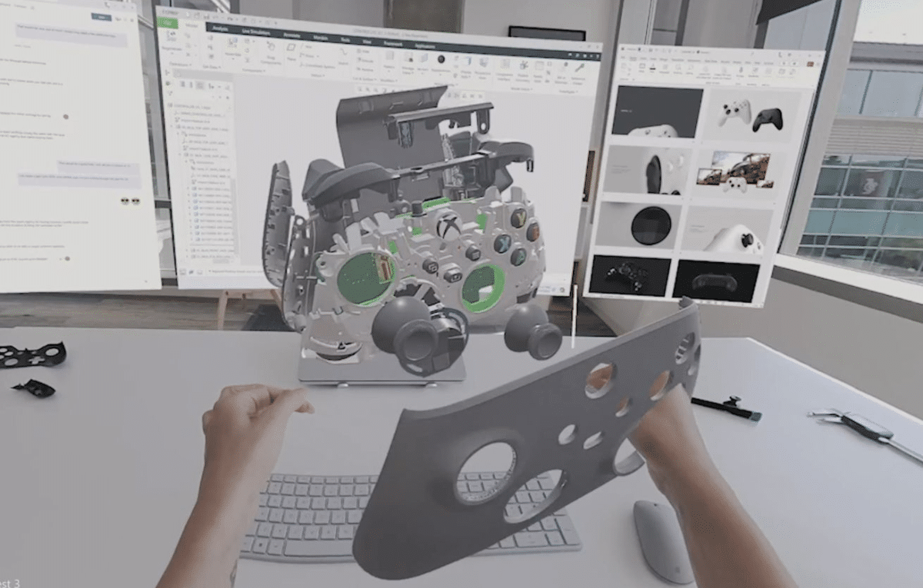Switch to the Analysis ribbon tab
This screenshot has height=588, width=923.
click(x=221, y=29)
